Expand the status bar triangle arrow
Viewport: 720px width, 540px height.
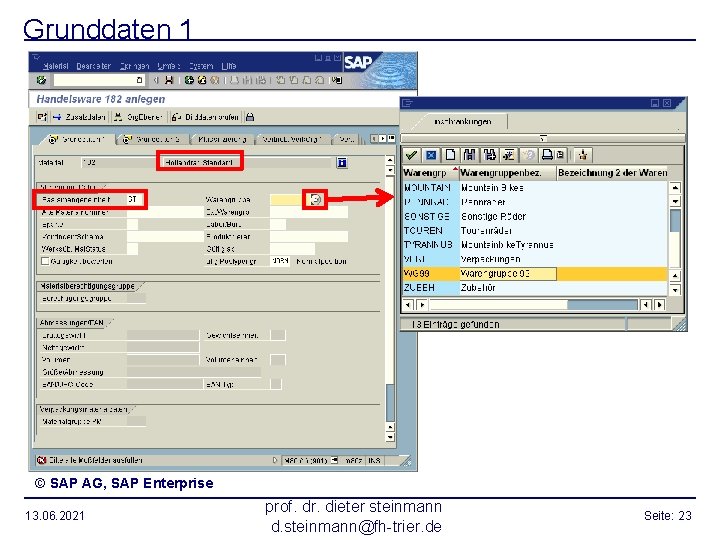pyautogui.click(x=275, y=460)
